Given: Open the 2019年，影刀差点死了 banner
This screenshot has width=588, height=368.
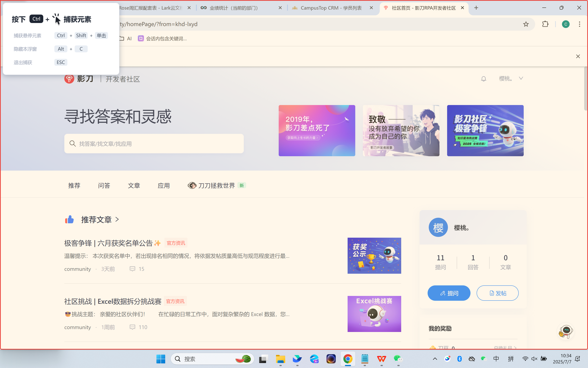Looking at the screenshot, I should [317, 131].
